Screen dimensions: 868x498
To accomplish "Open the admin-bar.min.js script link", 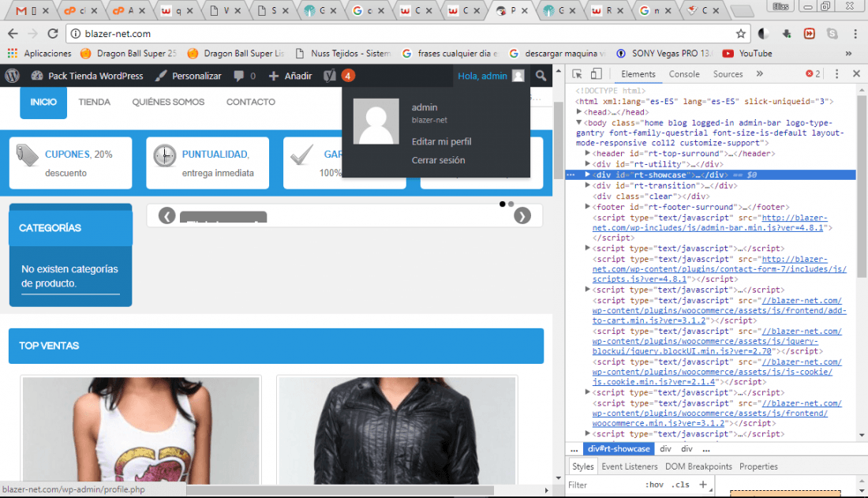I will (709, 223).
